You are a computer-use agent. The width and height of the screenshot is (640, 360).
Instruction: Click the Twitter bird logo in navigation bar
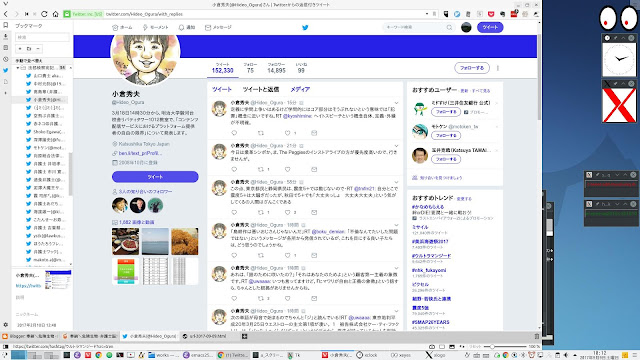305,27
